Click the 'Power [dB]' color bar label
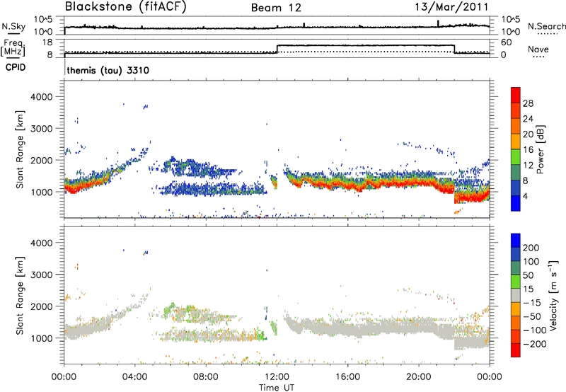566x392 pixels. click(540, 149)
